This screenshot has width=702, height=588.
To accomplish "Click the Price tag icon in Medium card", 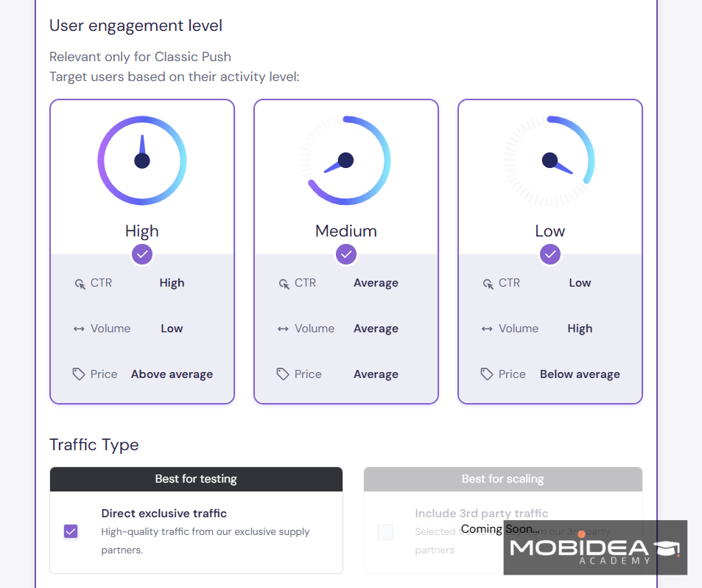I will pos(283,374).
